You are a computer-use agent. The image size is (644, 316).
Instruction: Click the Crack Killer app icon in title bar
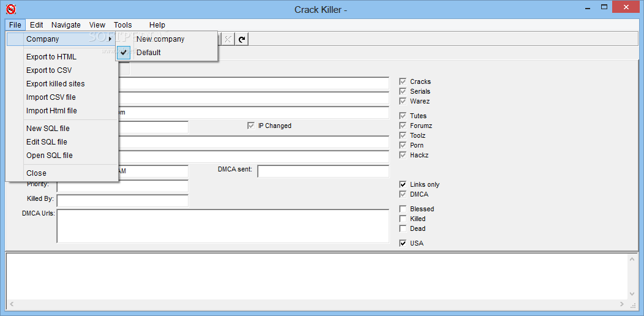(10, 9)
